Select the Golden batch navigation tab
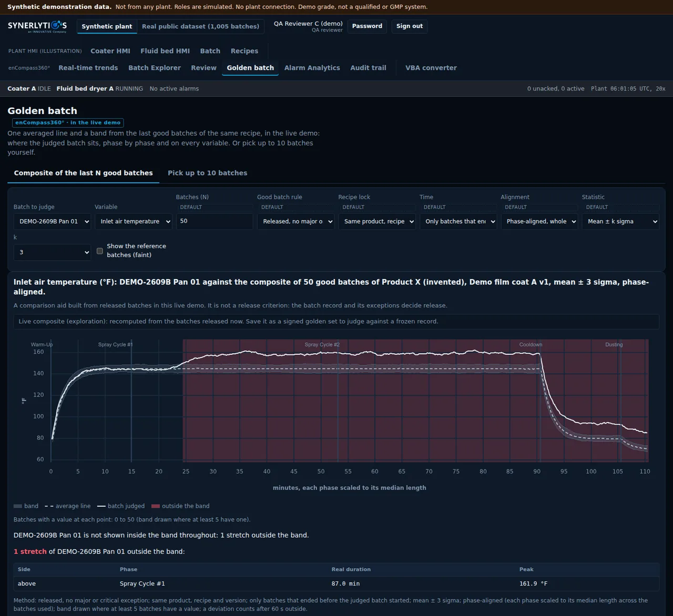The width and height of the screenshot is (673, 616). click(x=250, y=68)
